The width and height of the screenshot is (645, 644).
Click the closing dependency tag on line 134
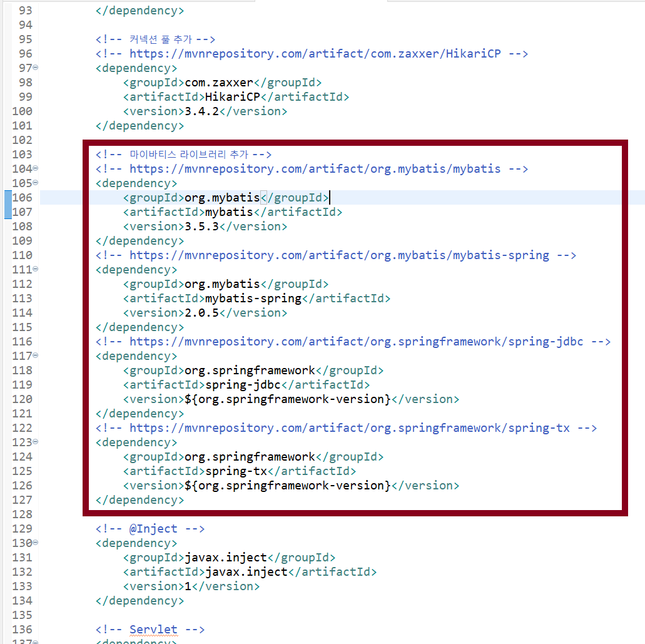click(x=140, y=601)
